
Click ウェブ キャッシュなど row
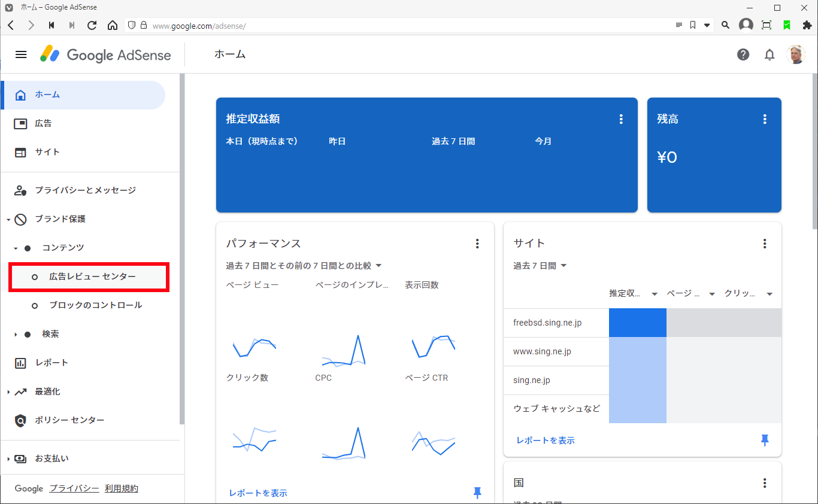[x=643, y=409]
